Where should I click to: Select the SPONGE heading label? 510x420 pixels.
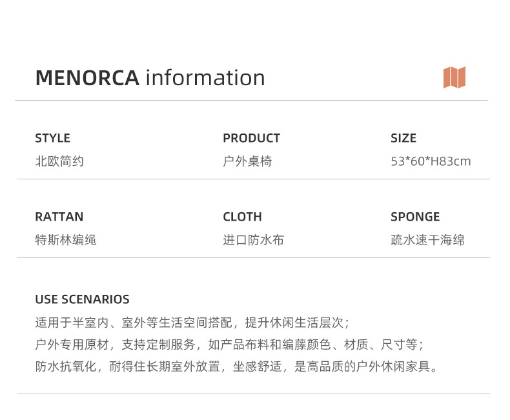tap(415, 217)
